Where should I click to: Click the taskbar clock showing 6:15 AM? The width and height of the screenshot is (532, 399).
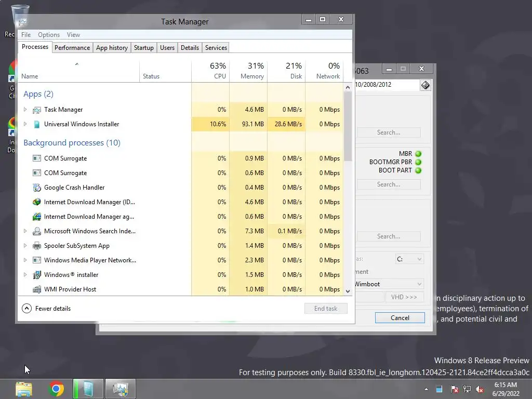(x=506, y=389)
